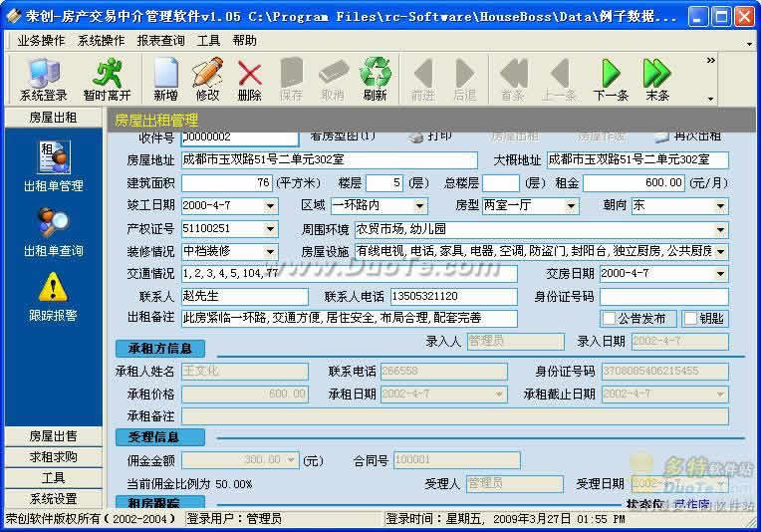Open 跟踪报警 warning icon in sidebar

tap(54, 296)
